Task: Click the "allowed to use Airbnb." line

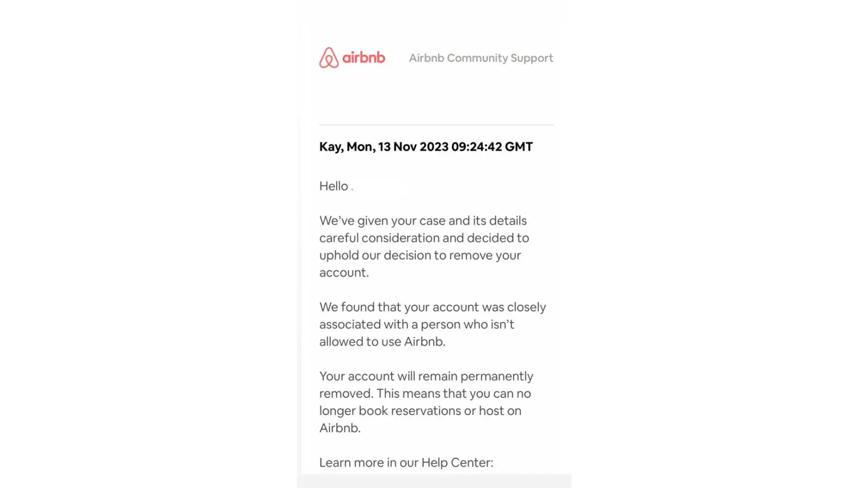Action: point(382,342)
